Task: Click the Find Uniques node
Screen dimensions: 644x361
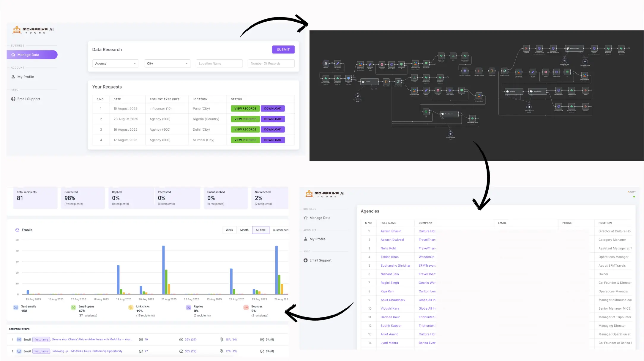Action: [x=492, y=71]
